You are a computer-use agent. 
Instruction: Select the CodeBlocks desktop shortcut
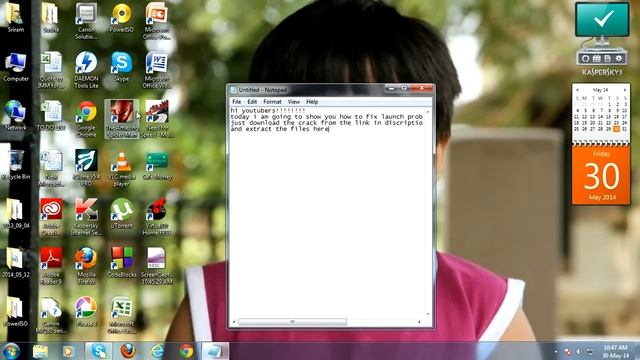(121, 262)
